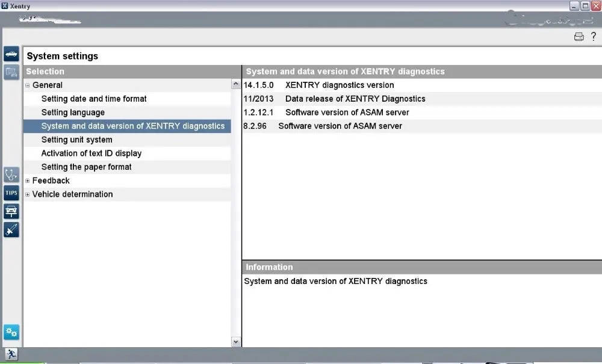Select the Feedback tree label
The height and width of the screenshot is (364, 602).
pos(51,180)
